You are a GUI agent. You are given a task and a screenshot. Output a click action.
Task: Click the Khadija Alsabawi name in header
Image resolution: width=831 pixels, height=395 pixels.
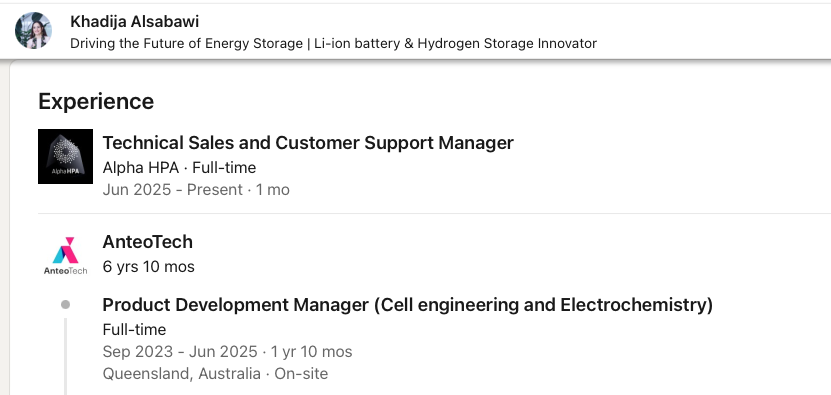135,22
